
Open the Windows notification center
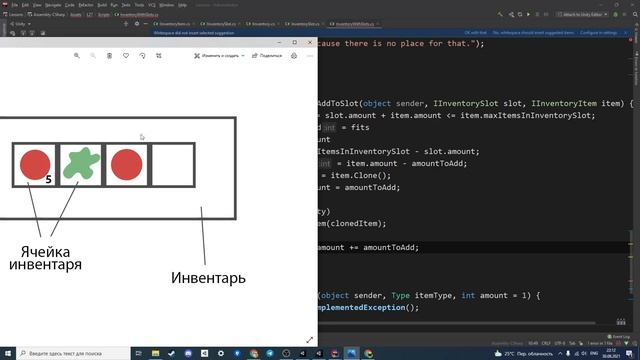click(x=629, y=353)
